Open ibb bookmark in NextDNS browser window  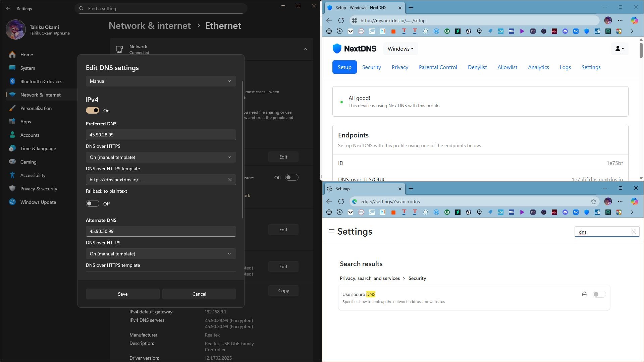point(501,31)
